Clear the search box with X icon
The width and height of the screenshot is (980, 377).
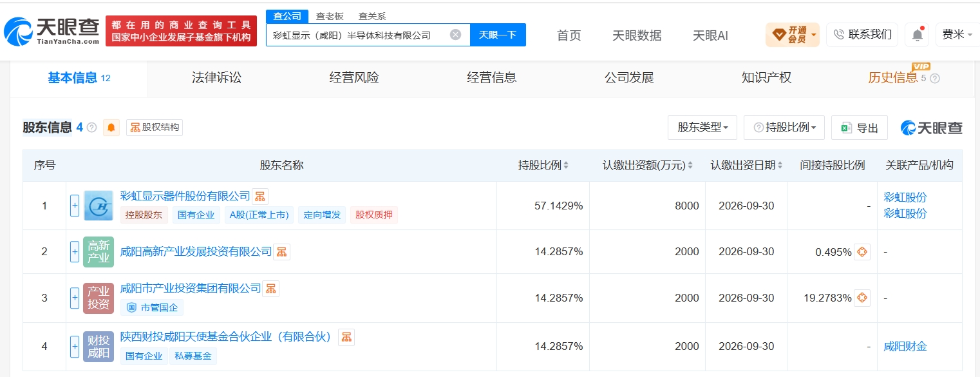click(455, 35)
